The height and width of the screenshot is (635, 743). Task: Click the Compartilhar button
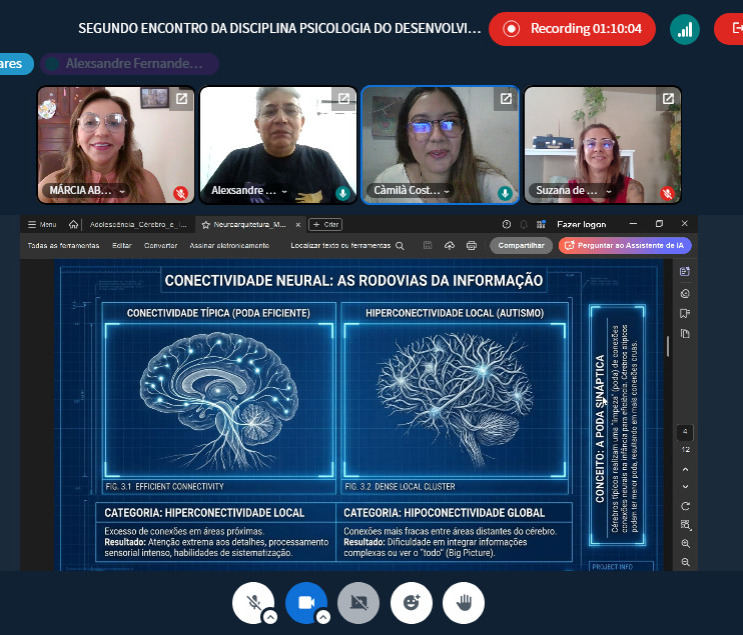[x=520, y=245]
